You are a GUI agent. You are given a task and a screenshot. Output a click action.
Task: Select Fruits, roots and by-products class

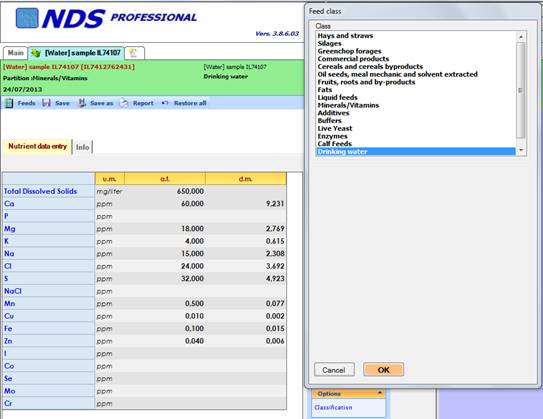(x=366, y=82)
